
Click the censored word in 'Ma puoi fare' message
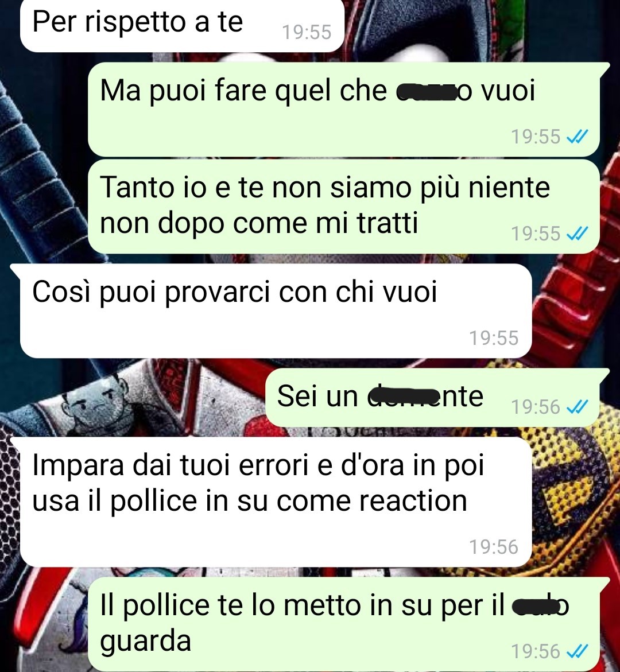[x=426, y=92]
